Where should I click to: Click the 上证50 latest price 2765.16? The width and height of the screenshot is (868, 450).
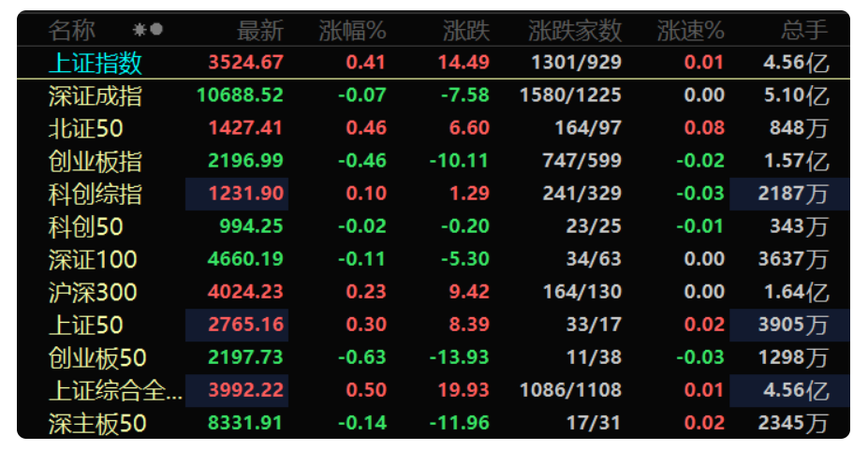(245, 325)
